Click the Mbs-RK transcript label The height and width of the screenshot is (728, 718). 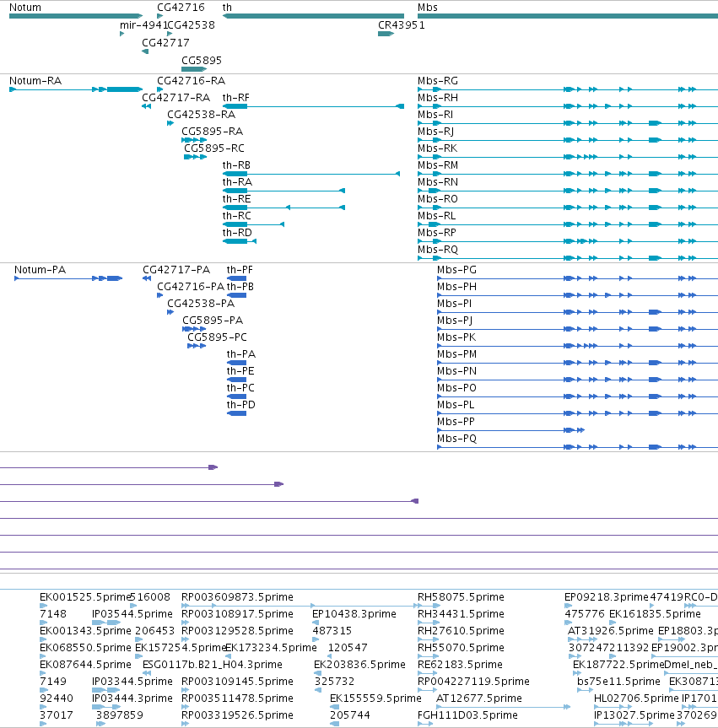point(438,148)
